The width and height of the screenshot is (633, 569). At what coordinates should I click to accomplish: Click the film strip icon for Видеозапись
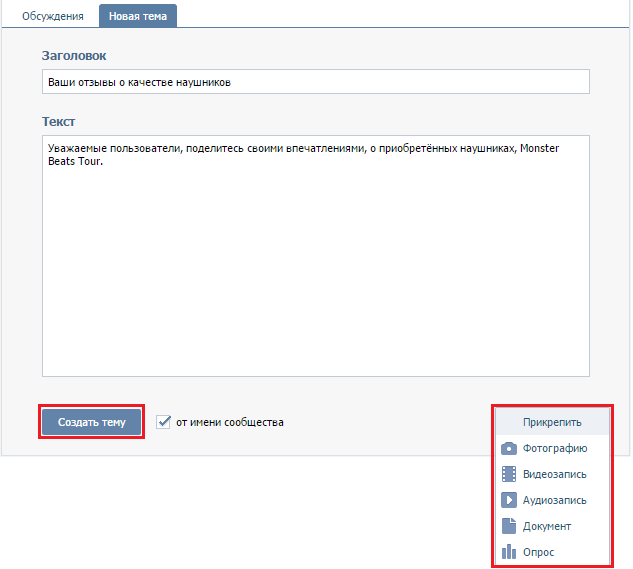[509, 474]
